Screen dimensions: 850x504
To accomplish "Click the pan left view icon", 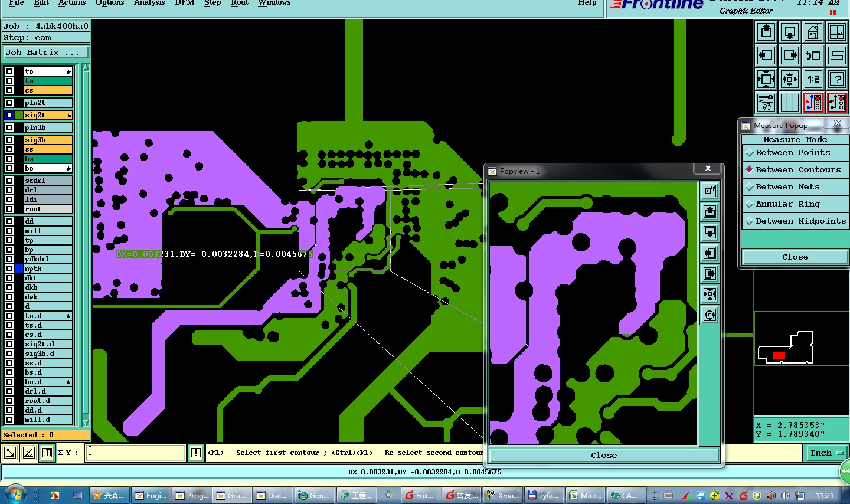I will coord(766,55).
